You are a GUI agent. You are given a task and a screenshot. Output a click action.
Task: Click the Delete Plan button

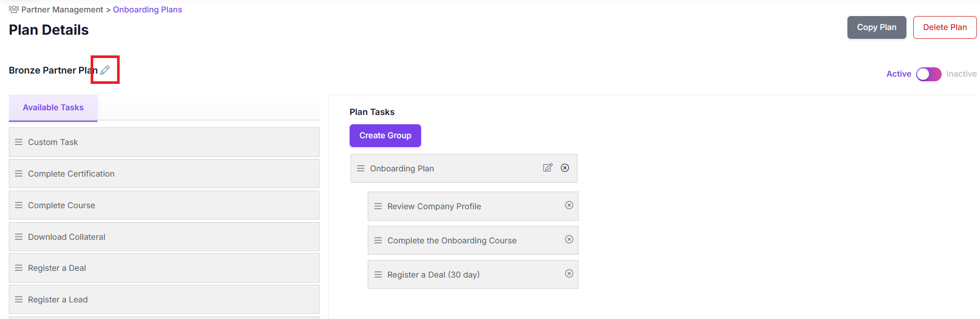[x=945, y=27]
